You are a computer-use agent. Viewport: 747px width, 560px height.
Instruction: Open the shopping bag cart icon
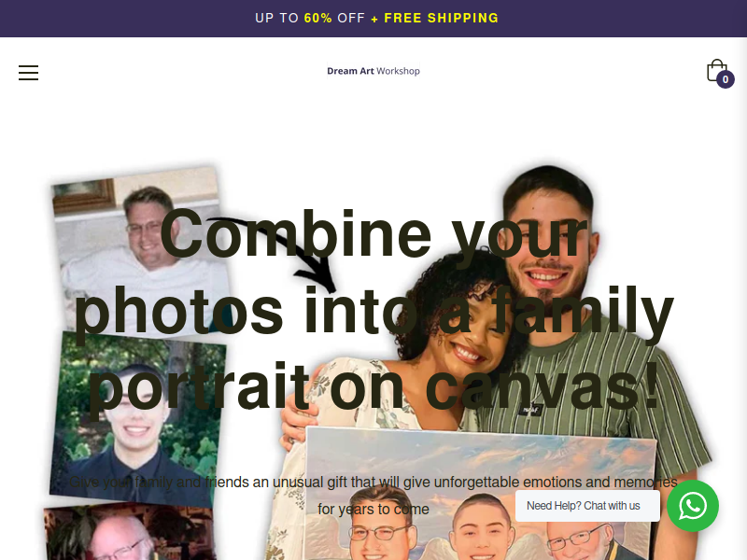click(x=716, y=70)
